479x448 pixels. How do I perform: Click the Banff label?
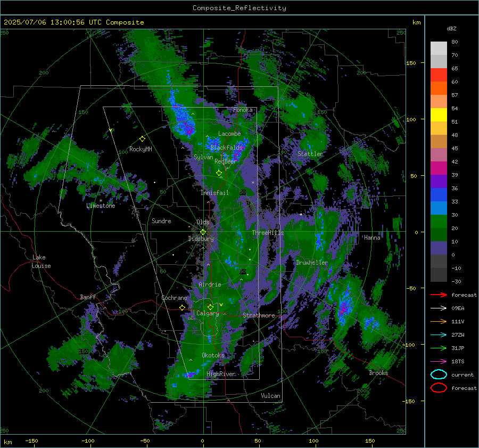coord(88,297)
